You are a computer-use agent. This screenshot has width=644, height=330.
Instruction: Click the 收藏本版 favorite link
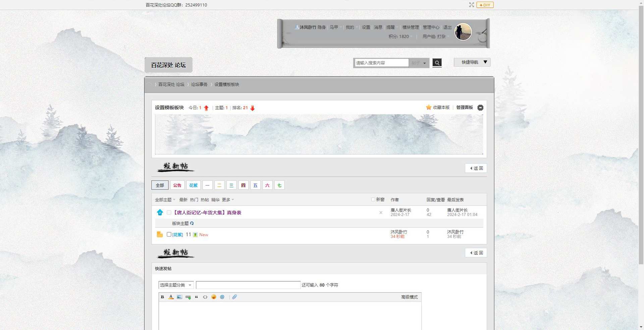438,108
